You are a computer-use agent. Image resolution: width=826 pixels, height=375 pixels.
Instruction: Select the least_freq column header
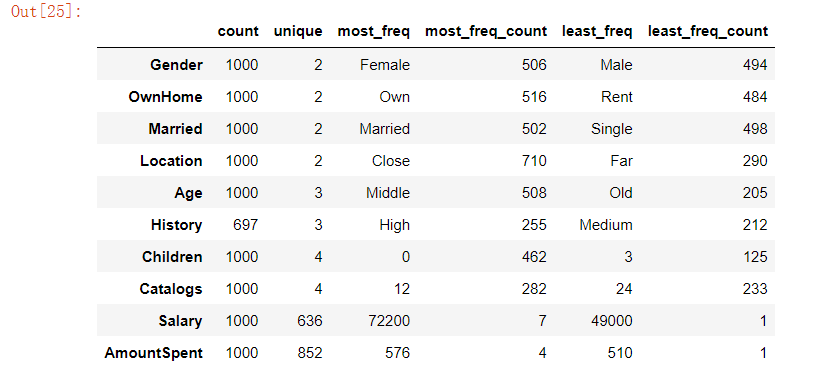point(597,32)
